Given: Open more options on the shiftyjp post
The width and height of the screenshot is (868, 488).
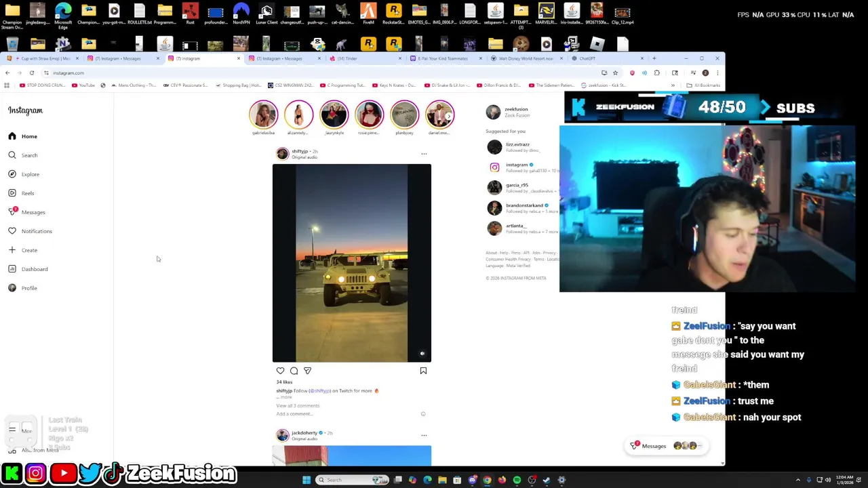Looking at the screenshot, I should (x=424, y=154).
